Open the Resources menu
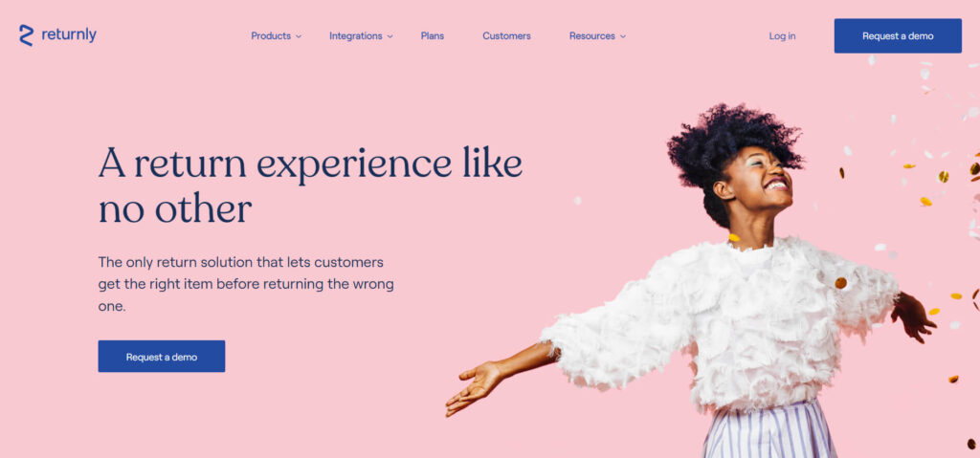 point(591,35)
